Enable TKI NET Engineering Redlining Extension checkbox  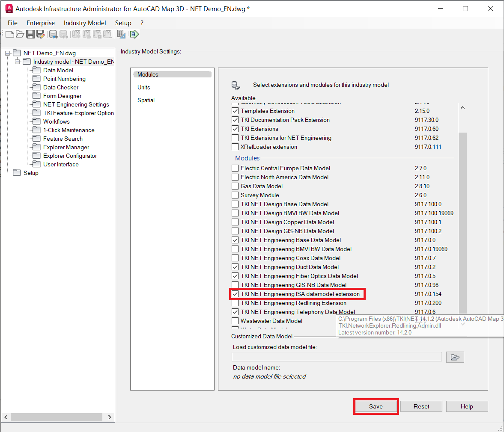pos(235,303)
